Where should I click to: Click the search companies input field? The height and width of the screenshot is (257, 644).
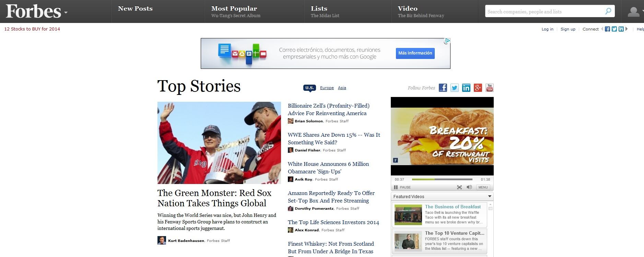545,11
